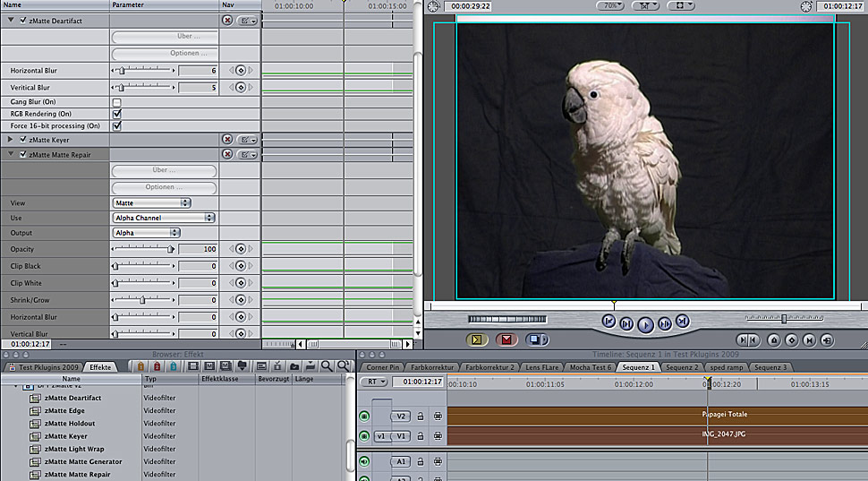Reset the zMatte Deartifact filter parameters
The image size is (868, 481).
pos(227,20)
